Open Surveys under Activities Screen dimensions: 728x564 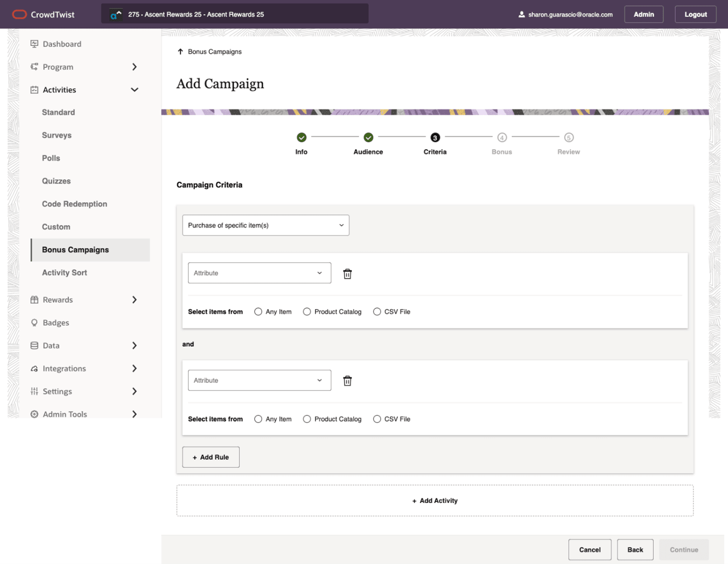click(x=57, y=135)
